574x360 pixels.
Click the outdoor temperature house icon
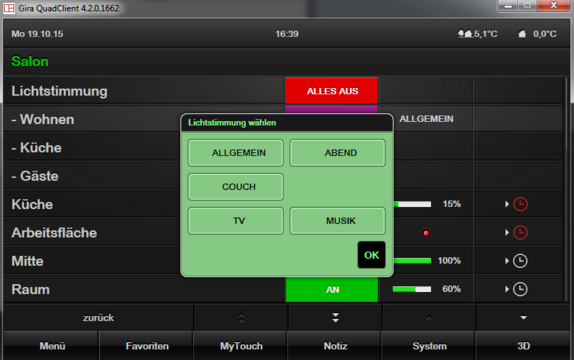(465, 34)
